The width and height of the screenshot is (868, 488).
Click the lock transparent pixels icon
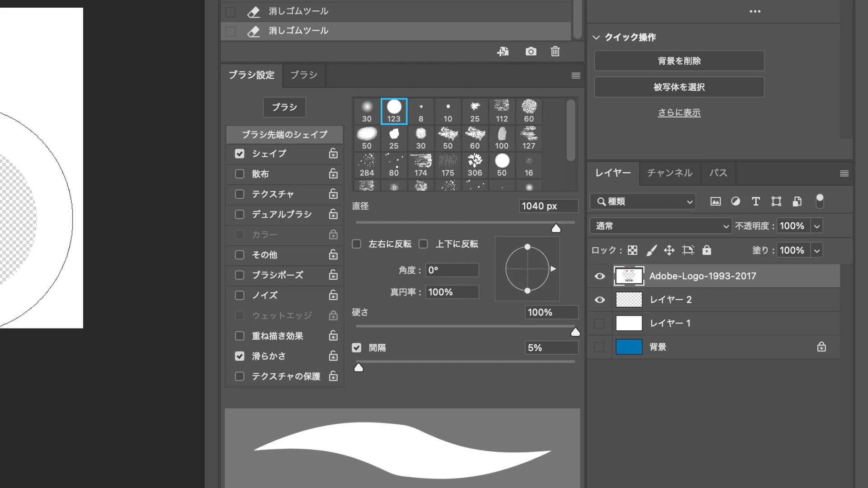coord(632,250)
